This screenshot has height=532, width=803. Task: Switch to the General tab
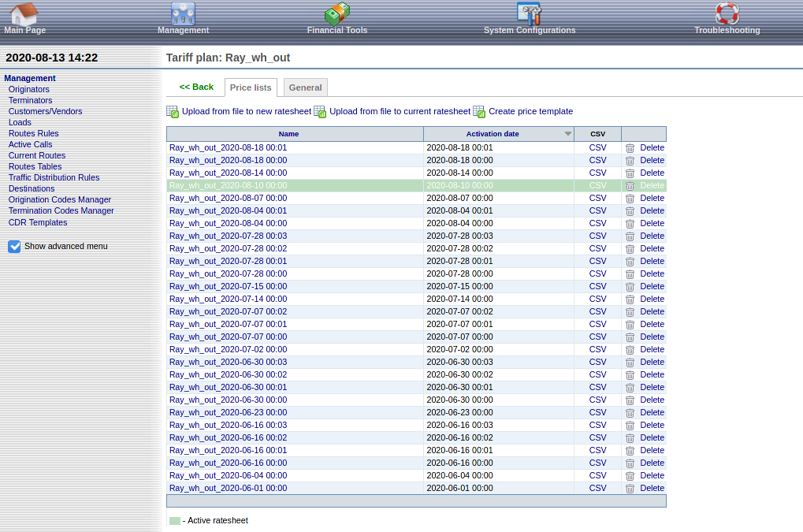click(x=305, y=87)
